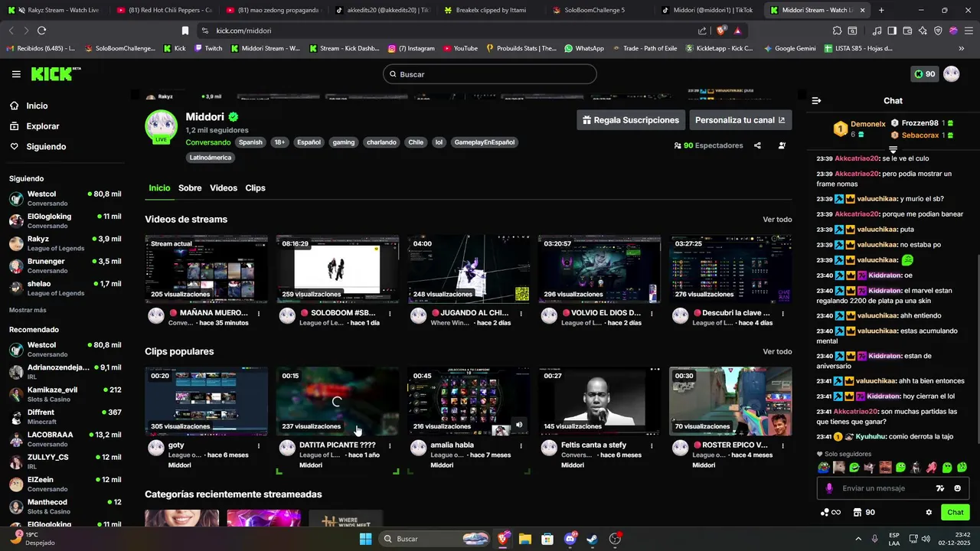Open options menu for MAÑANA MUERO video

259,313
